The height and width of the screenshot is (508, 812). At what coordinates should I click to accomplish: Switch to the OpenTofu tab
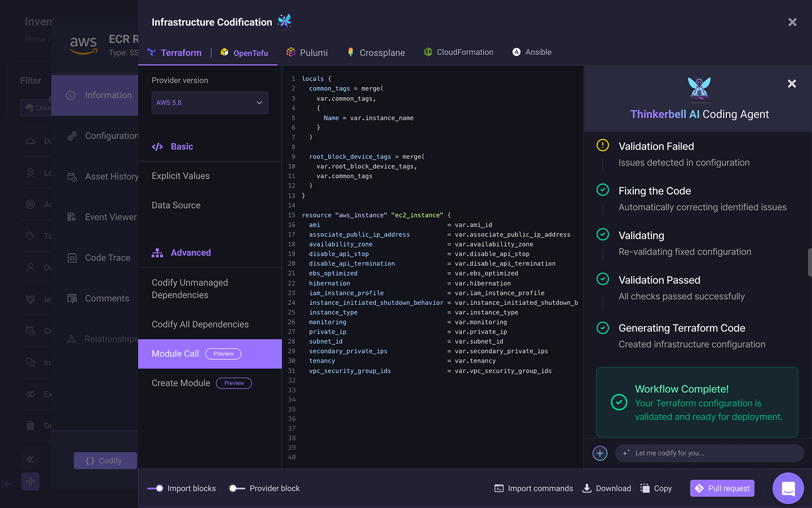244,52
